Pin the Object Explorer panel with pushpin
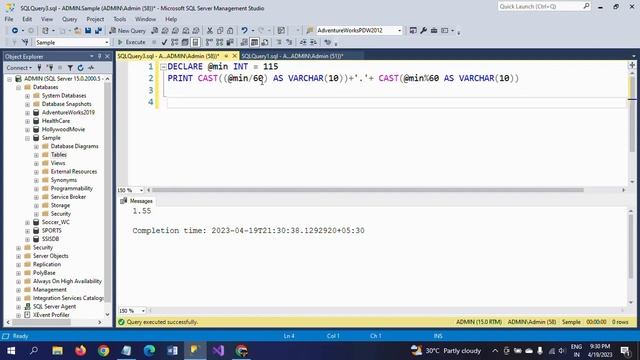Image resolution: width=640 pixels, height=360 pixels. (x=100, y=56)
